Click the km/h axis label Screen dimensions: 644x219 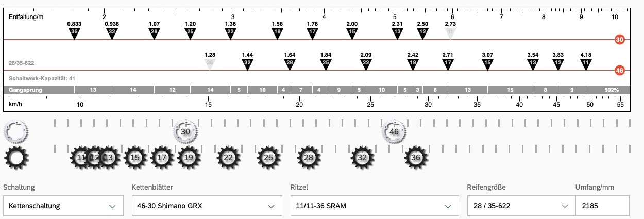coord(14,104)
